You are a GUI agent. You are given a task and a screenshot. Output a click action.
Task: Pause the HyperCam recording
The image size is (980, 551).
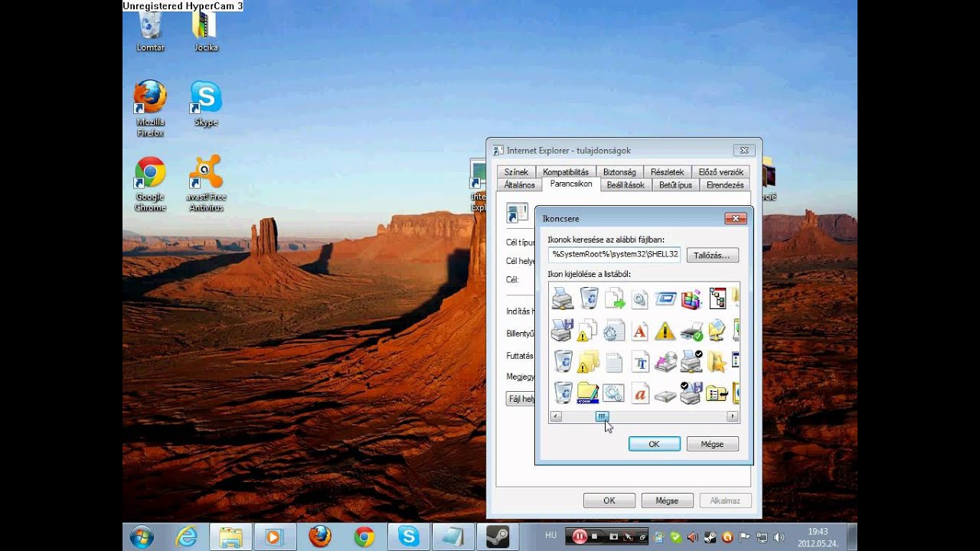(x=580, y=536)
